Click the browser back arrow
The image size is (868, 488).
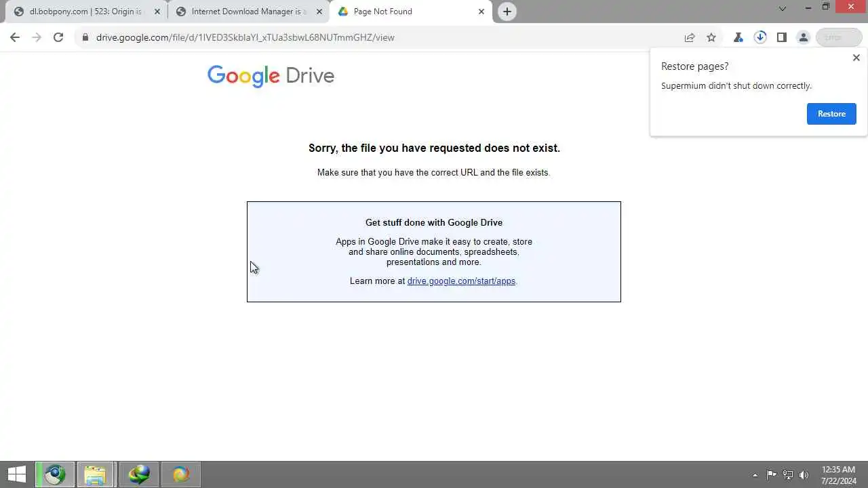(x=15, y=37)
